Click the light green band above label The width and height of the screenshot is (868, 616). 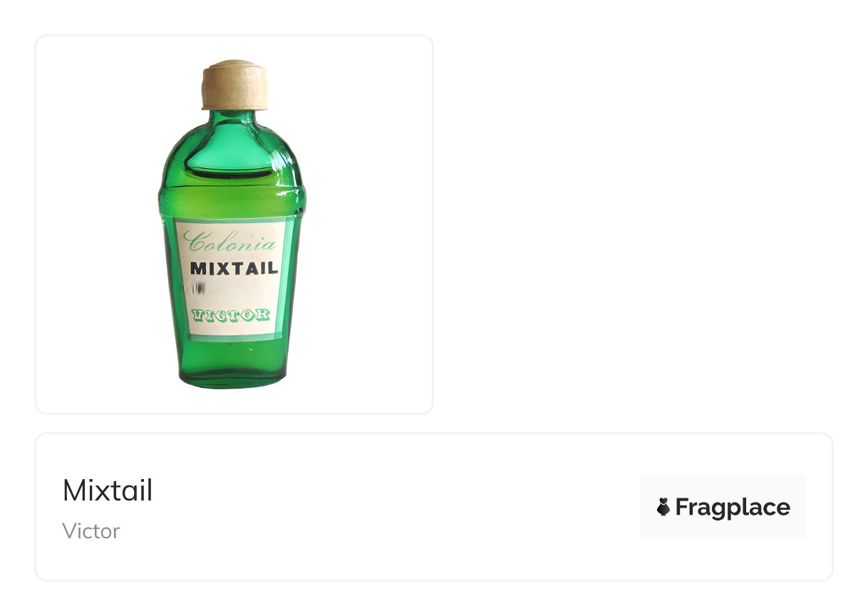[232, 203]
